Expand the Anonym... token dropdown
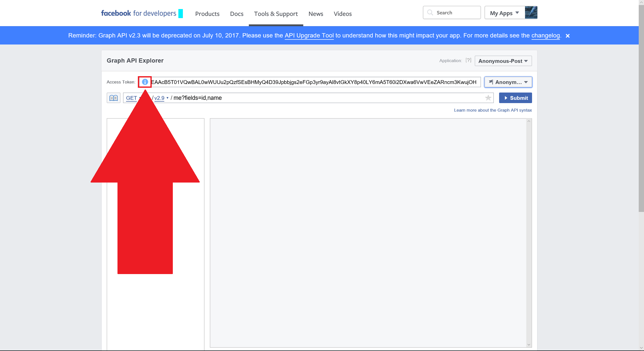644x351 pixels. [x=508, y=82]
